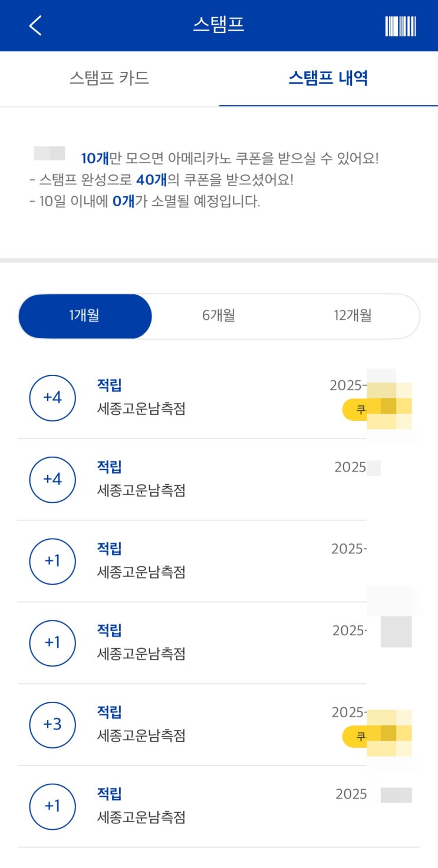This screenshot has width=438, height=868.
Task: Open the barcode scanner icon
Action: point(400,26)
